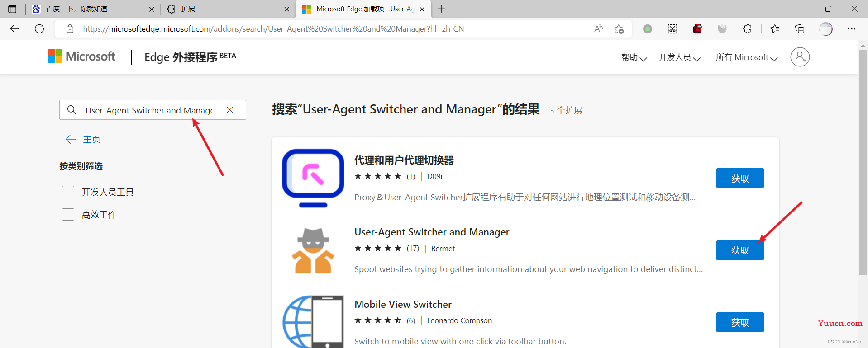Click the five-star rating of 代理和用户代理切换器
This screenshot has width=868, height=348.
(378, 176)
